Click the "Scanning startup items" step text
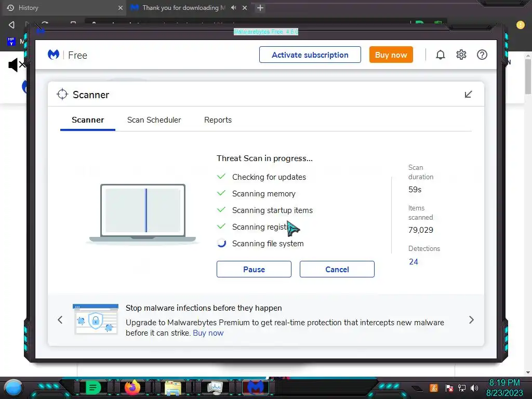 pyautogui.click(x=272, y=210)
